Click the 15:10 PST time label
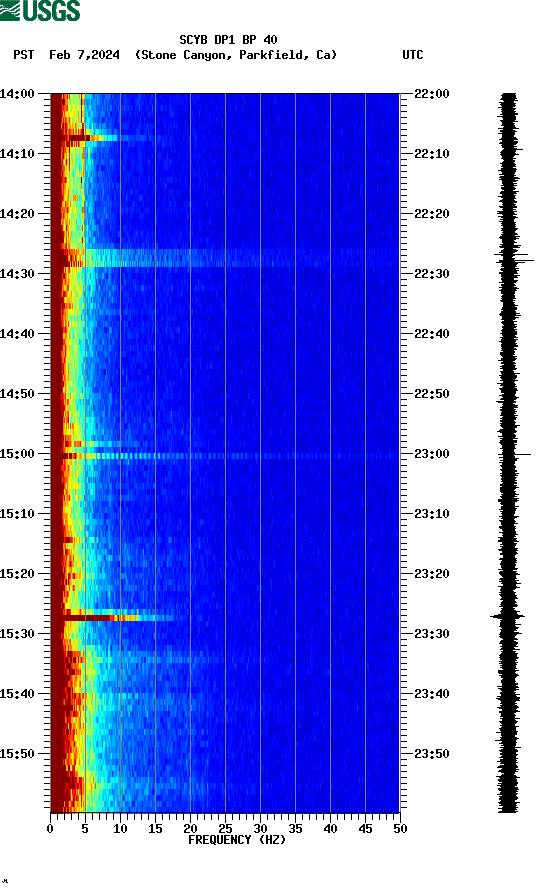This screenshot has width=552, height=892. 18,514
